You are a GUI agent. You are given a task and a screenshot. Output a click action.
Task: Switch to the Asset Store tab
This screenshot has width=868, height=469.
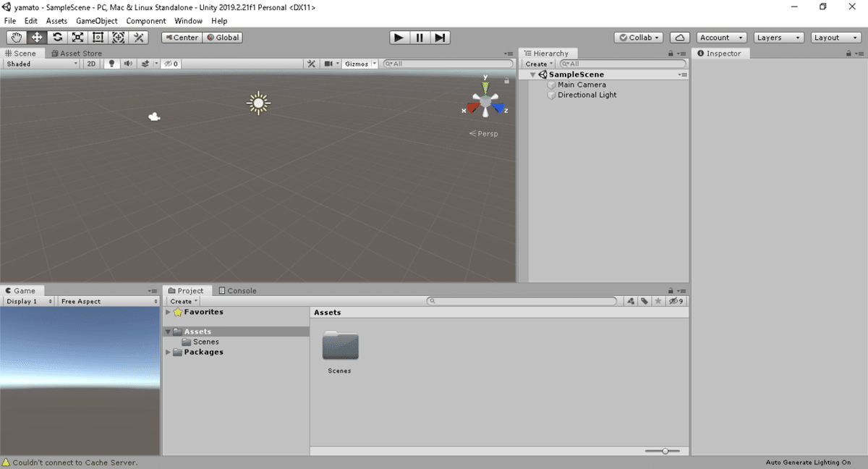coord(77,54)
